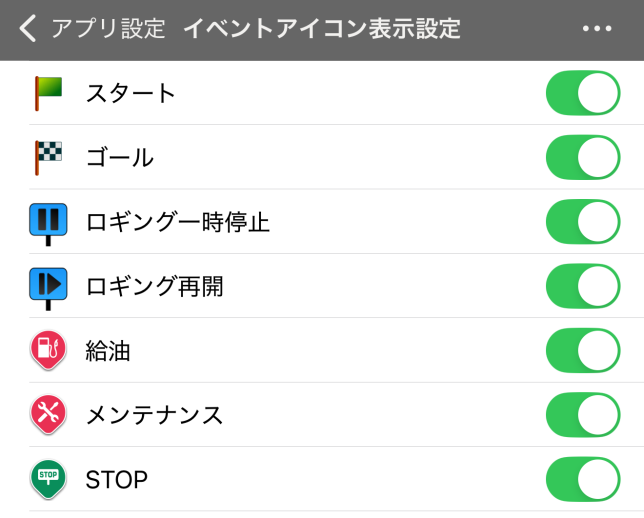Disable the 給油 icon toggle
This screenshot has height=518, width=644.
coord(583,350)
